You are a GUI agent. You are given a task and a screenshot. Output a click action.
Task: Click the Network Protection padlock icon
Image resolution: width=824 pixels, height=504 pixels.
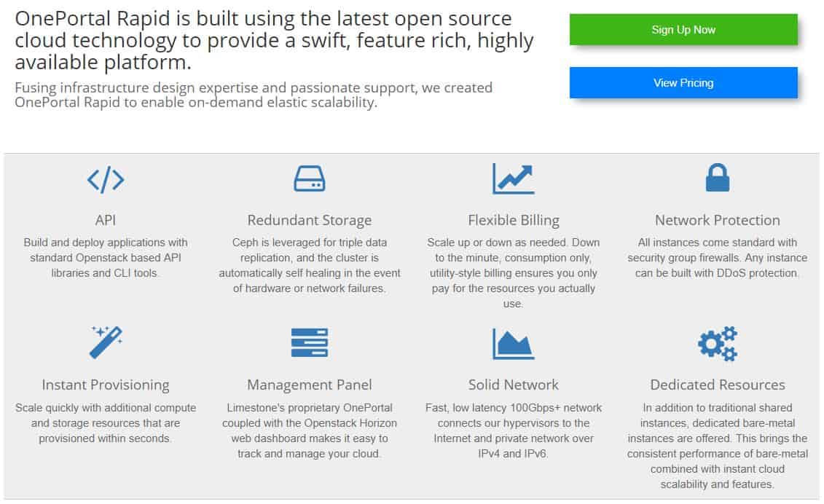tap(718, 178)
